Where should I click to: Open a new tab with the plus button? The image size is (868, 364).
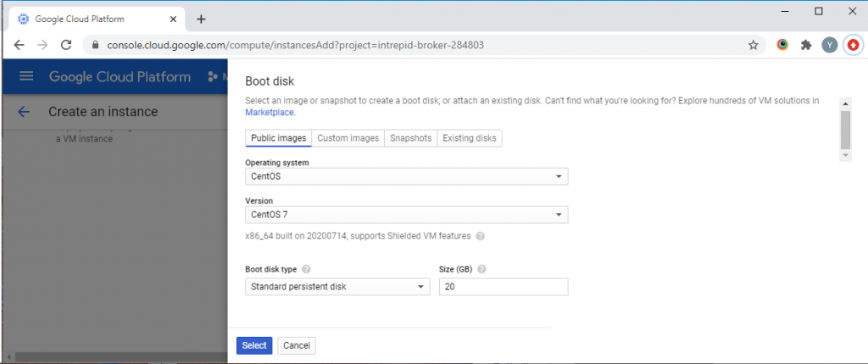(x=201, y=20)
